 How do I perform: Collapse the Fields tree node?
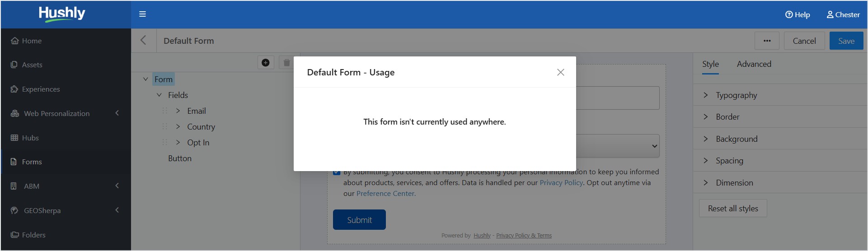[159, 95]
